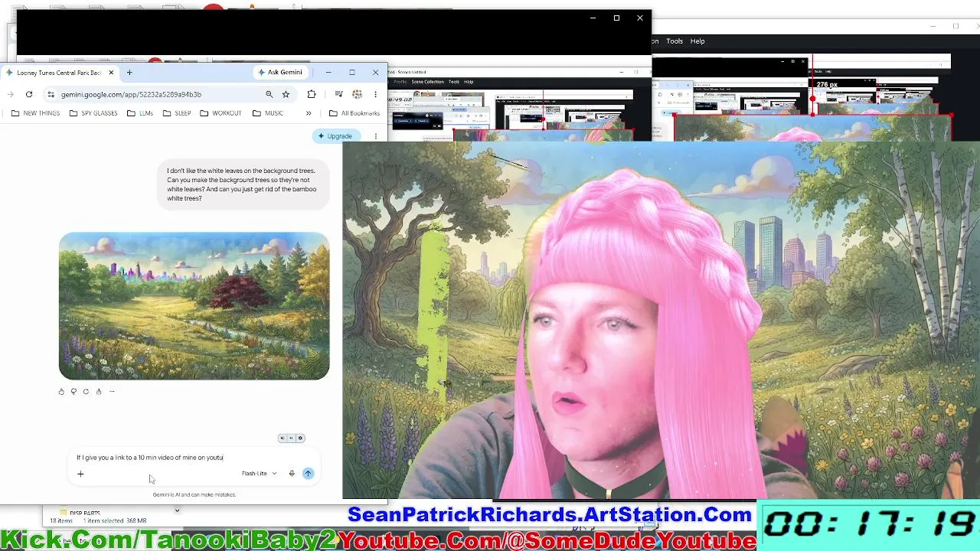This screenshot has width=980, height=551.
Task: Open the media controls icon in Chrome toolbar
Action: pyautogui.click(x=338, y=94)
